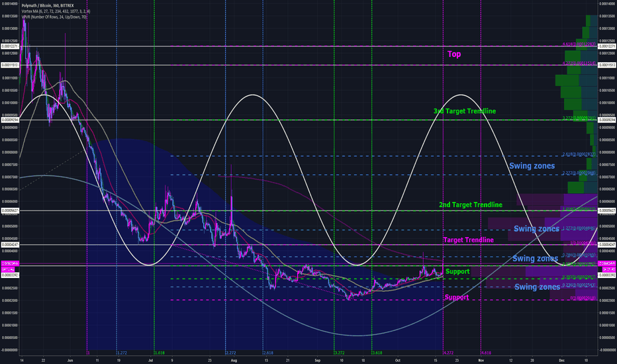The image size is (617, 364).
Task: Click 'Sep' on the date axis
Action: pyautogui.click(x=318, y=360)
